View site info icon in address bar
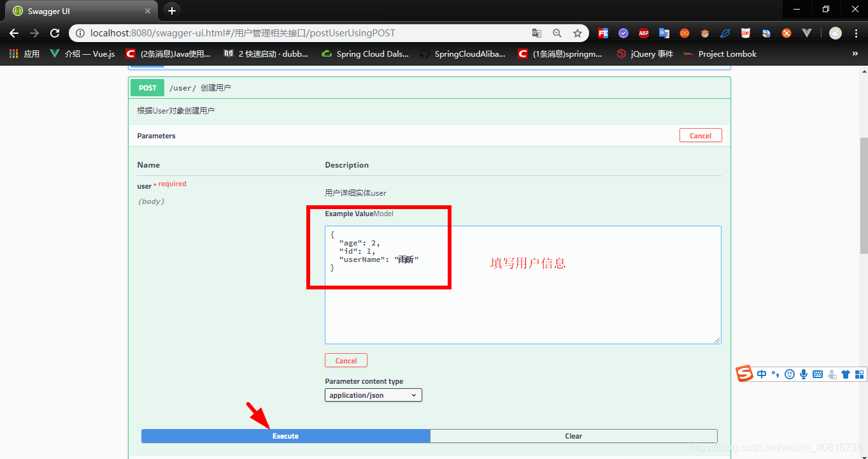868x459 pixels. pyautogui.click(x=80, y=33)
